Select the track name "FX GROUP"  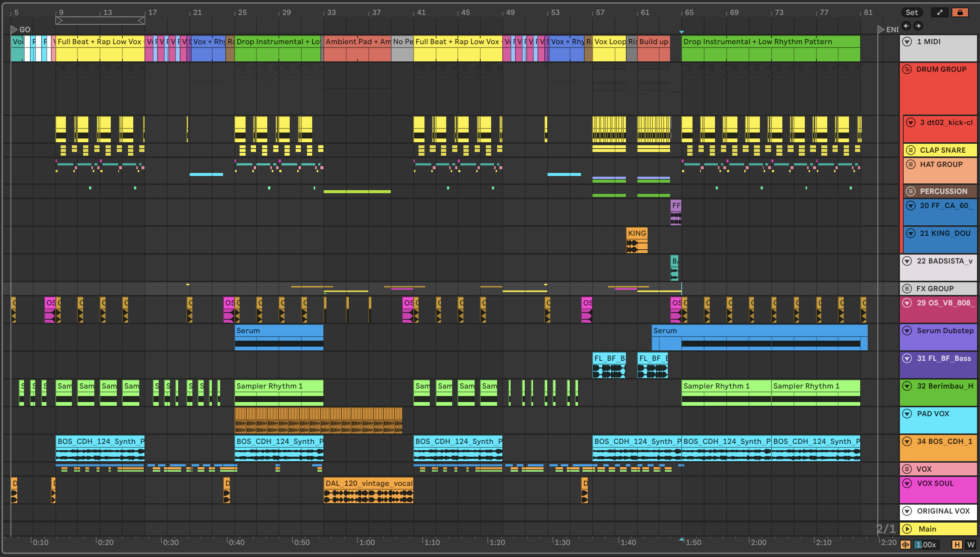tap(935, 289)
